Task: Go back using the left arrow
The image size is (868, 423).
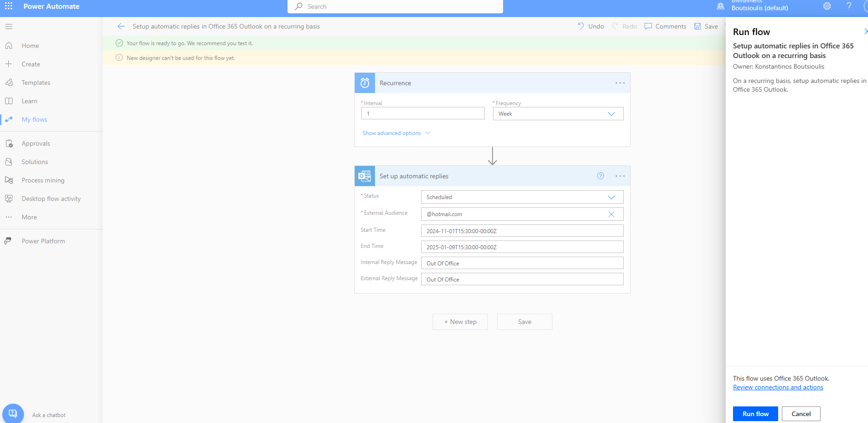Action: coord(121,26)
